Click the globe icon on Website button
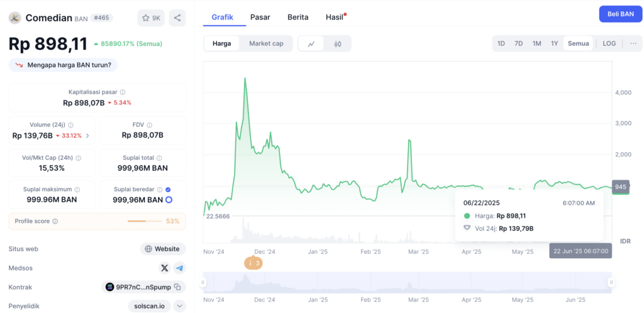The width and height of the screenshot is (644, 313). [x=148, y=249]
